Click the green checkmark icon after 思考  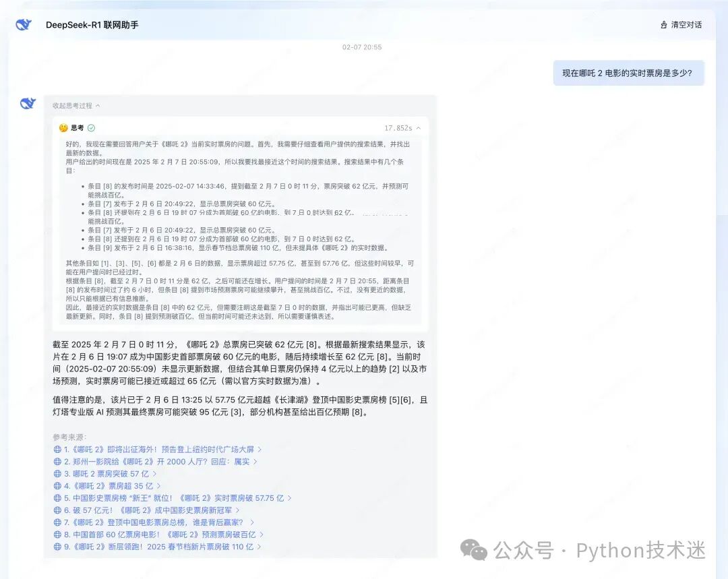[x=91, y=128]
